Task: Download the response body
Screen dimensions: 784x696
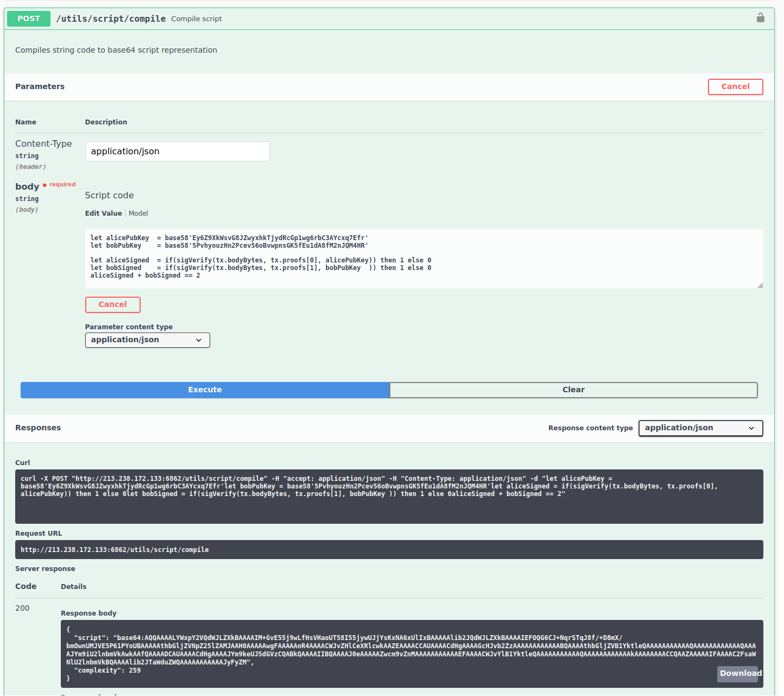Action: coord(739,674)
